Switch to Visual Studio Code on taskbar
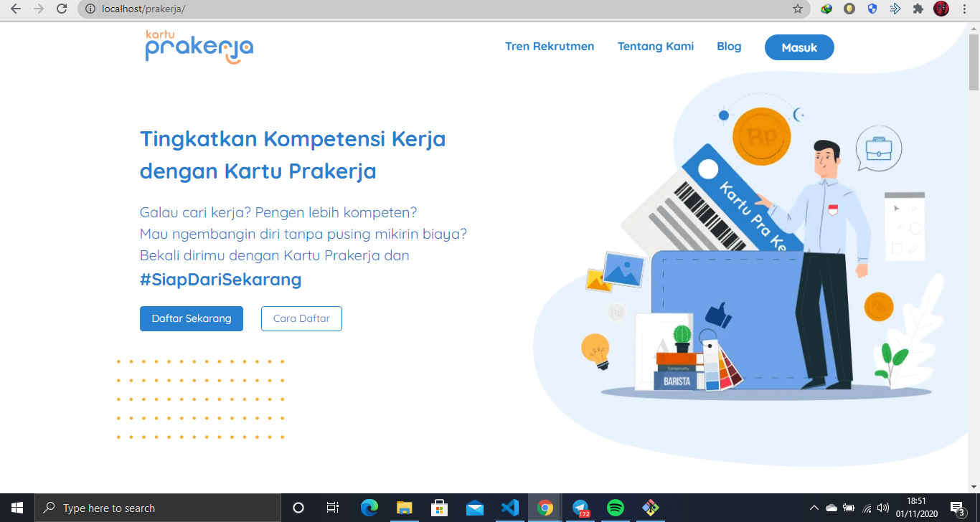Screen dimensions: 980x522 coord(509,508)
